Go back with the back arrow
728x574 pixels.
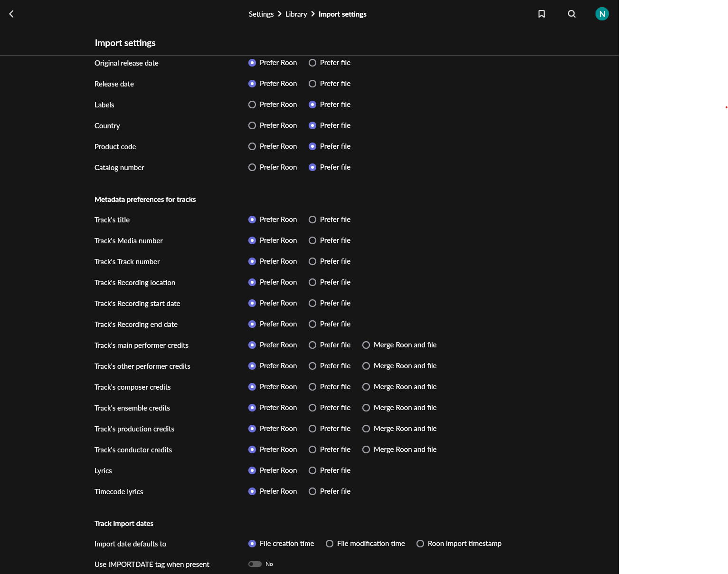(x=11, y=14)
